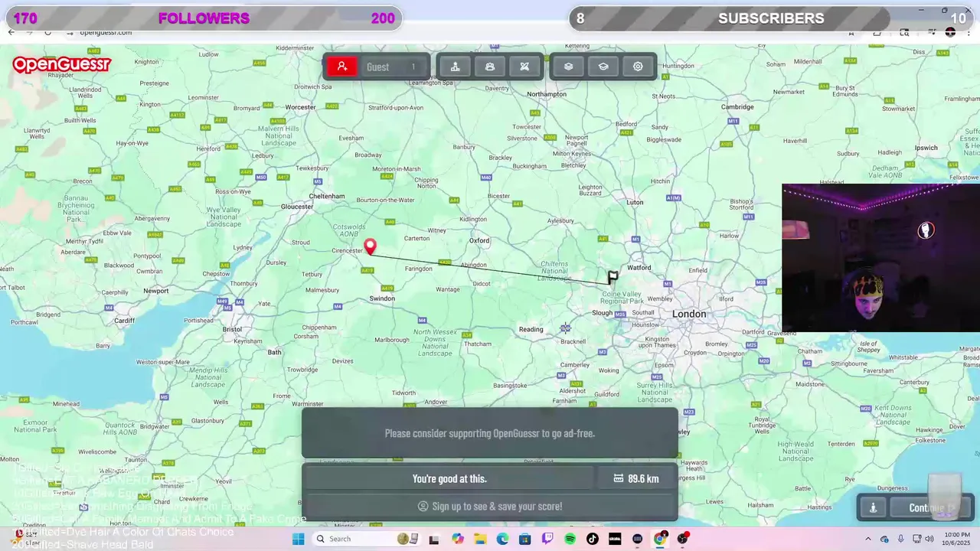Click the microphone tray icon
Image resolution: width=980 pixels, height=551 pixels.
tap(901, 539)
